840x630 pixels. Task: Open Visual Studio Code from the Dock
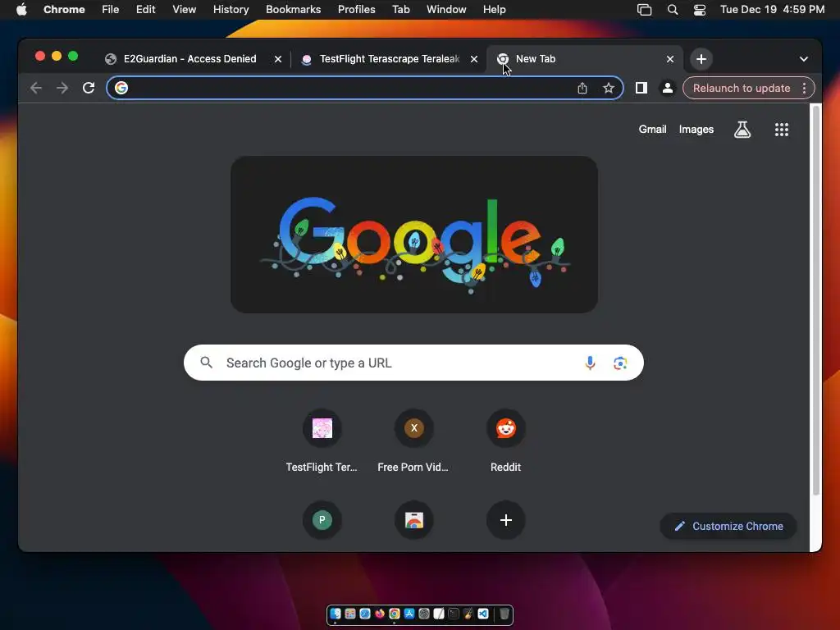point(483,614)
